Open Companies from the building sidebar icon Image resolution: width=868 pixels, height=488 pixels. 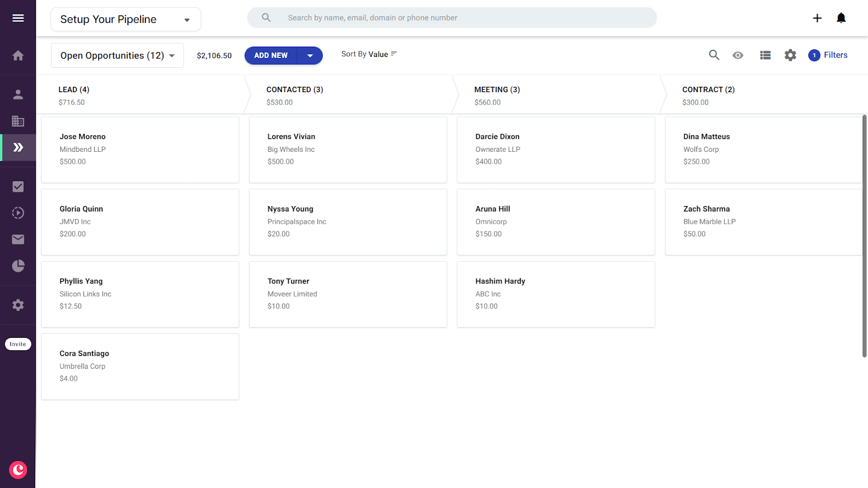click(18, 121)
